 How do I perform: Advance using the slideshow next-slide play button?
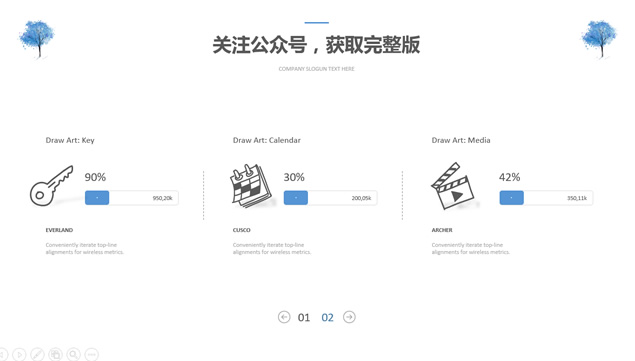pos(19,355)
